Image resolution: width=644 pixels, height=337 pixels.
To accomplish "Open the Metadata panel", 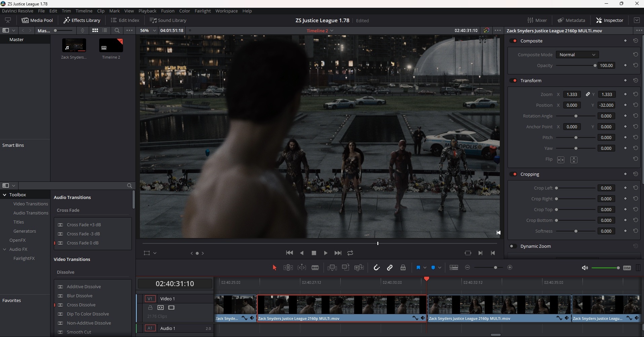I will [571, 20].
